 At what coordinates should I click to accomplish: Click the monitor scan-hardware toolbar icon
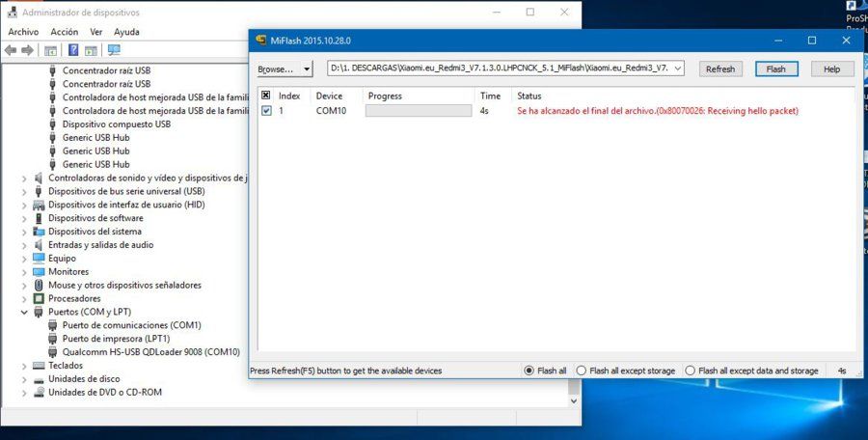click(x=114, y=50)
